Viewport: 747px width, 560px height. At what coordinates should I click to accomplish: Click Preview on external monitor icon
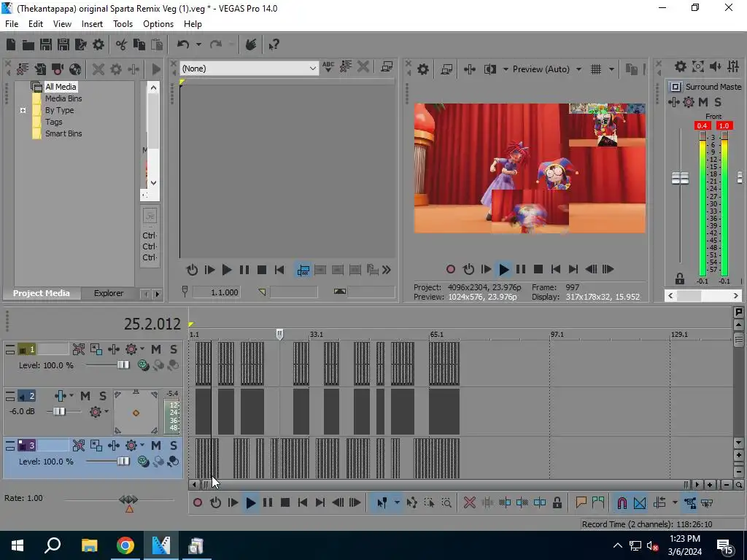[446, 69]
